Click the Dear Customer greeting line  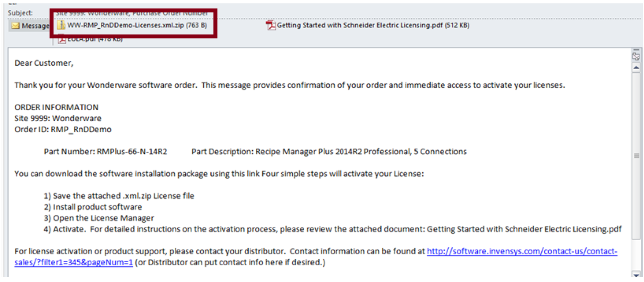44,63
